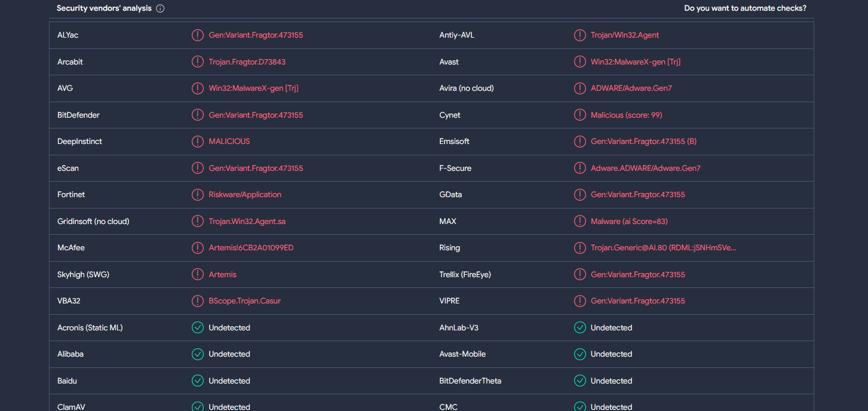
Task: Select the ADWARE/Adware.Gen7 result from Avira
Action: coord(631,88)
